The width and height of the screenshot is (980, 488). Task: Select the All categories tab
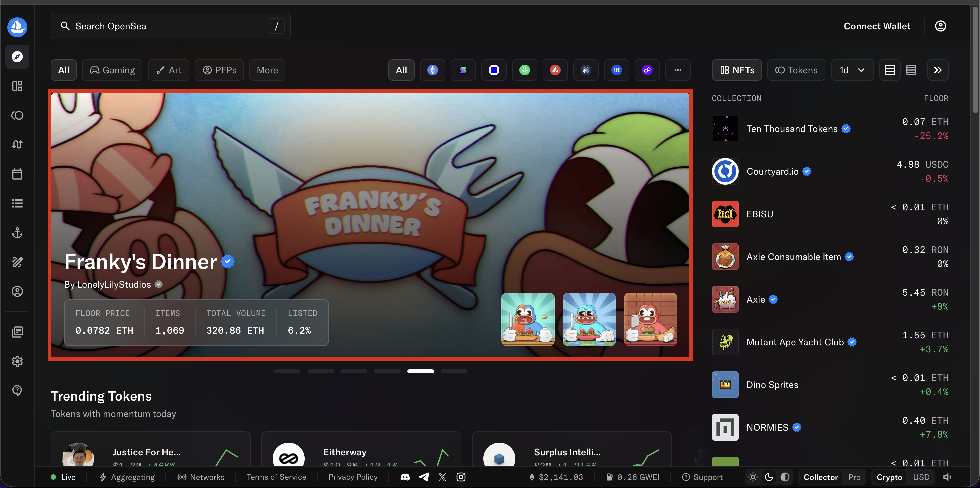(64, 70)
